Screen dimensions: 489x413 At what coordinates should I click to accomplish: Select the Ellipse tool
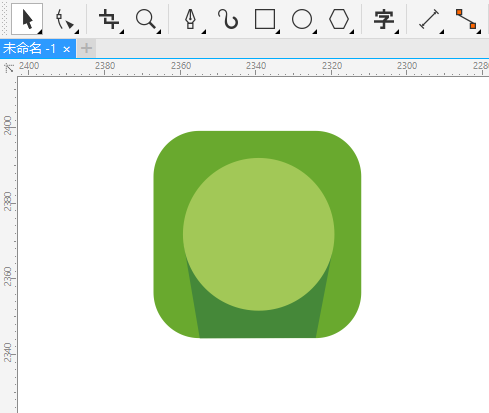click(302, 19)
